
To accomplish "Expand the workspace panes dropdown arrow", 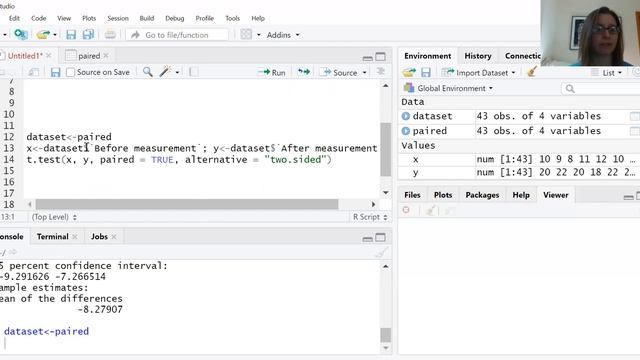I will pyautogui.click(x=258, y=35).
